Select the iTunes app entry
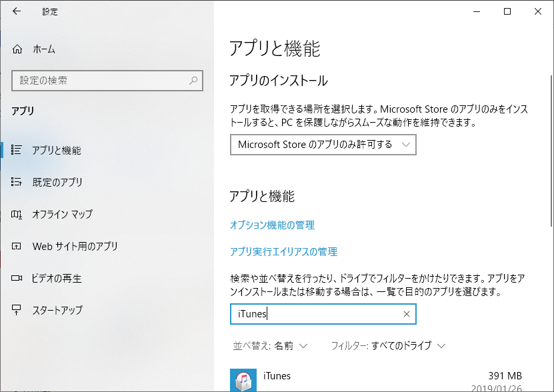Viewport: 554px width, 392px height. 376,379
